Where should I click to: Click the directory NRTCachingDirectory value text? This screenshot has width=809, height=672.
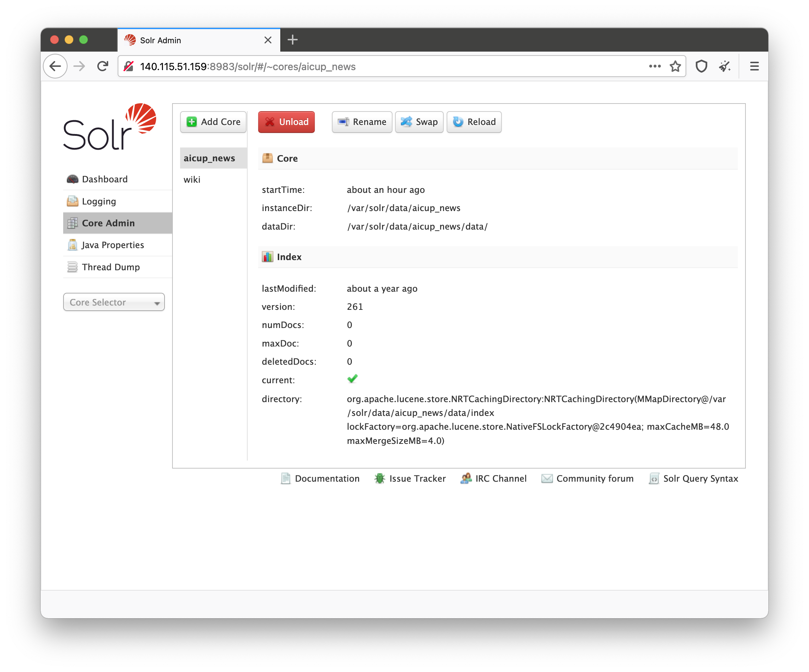(x=538, y=420)
